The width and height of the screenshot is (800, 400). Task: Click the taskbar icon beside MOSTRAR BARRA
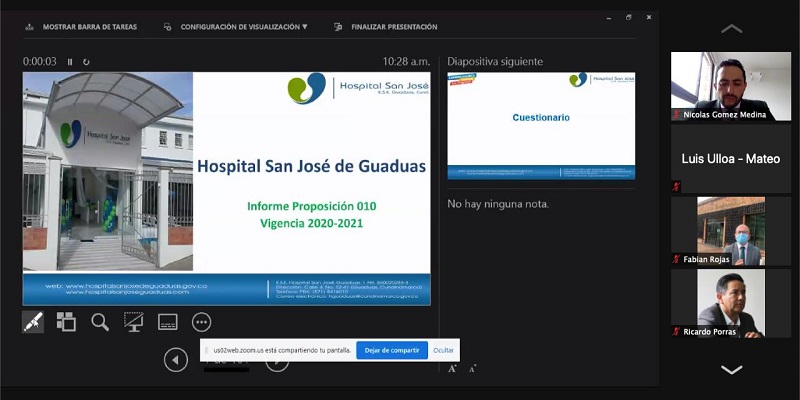click(x=30, y=27)
